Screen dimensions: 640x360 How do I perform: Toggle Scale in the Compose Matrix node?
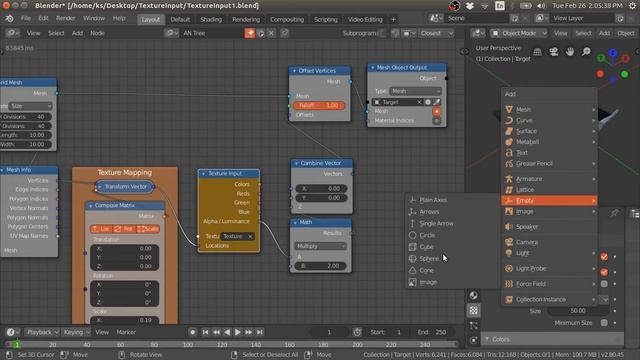coord(147,229)
